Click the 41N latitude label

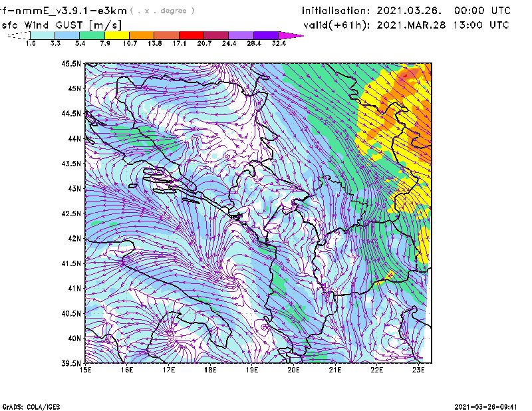point(74,289)
